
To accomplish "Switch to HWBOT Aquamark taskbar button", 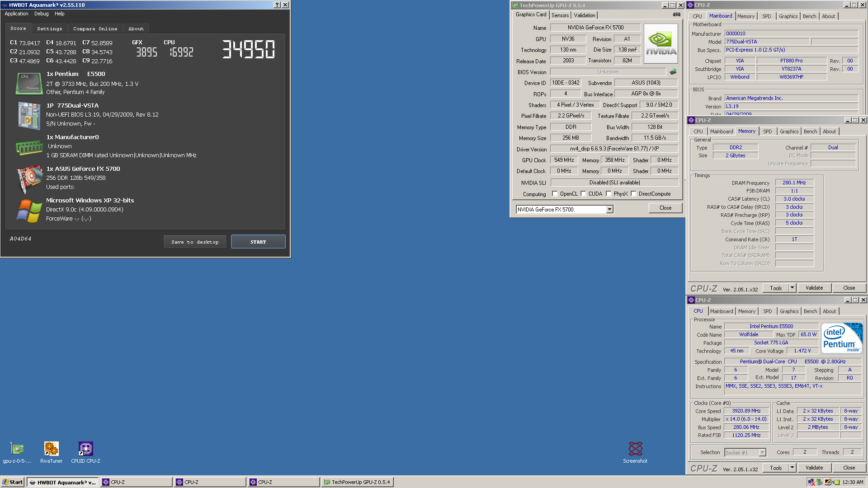I will click(x=62, y=482).
